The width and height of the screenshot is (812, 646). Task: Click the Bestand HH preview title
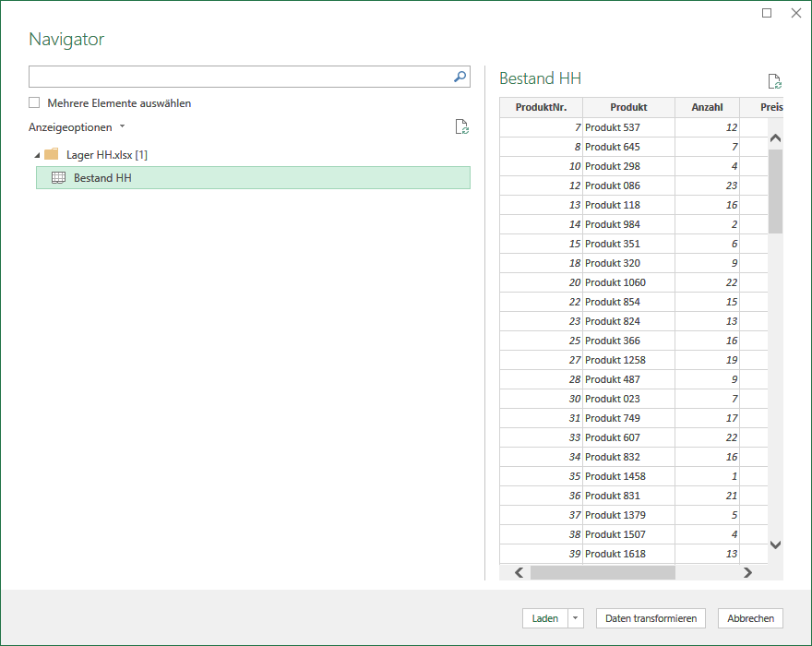[540, 78]
